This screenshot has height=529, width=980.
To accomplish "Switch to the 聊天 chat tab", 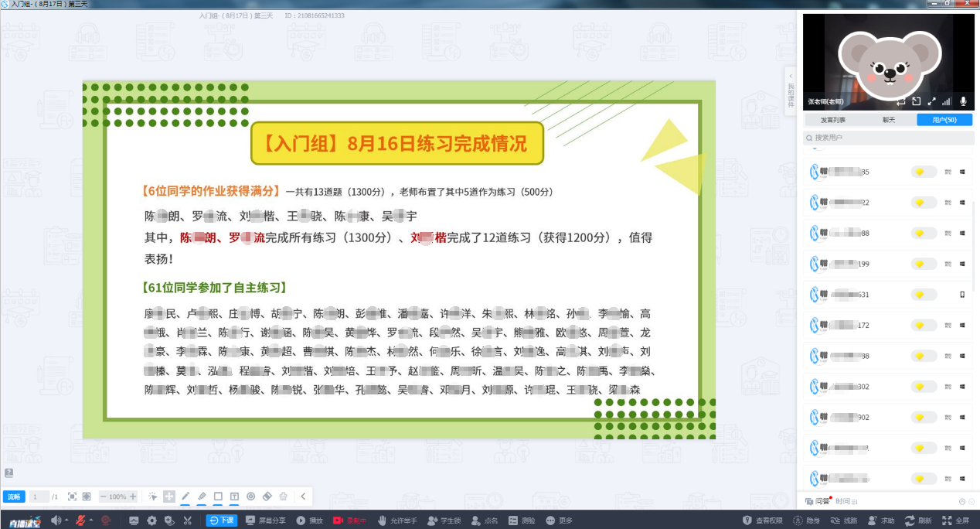I will (889, 120).
